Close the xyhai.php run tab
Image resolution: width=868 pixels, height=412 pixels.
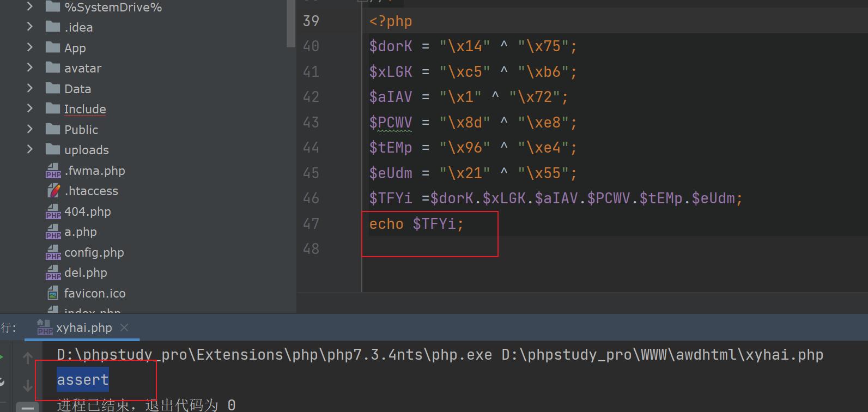(x=124, y=328)
